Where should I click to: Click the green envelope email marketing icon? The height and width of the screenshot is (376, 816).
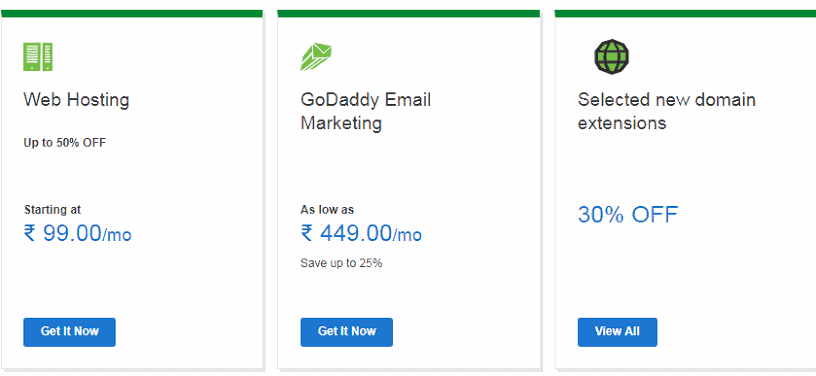(x=316, y=57)
